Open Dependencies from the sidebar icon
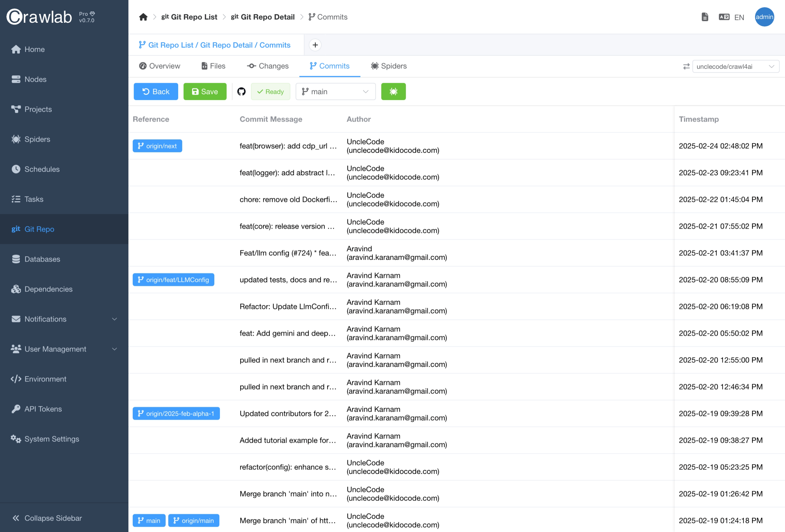 15,289
